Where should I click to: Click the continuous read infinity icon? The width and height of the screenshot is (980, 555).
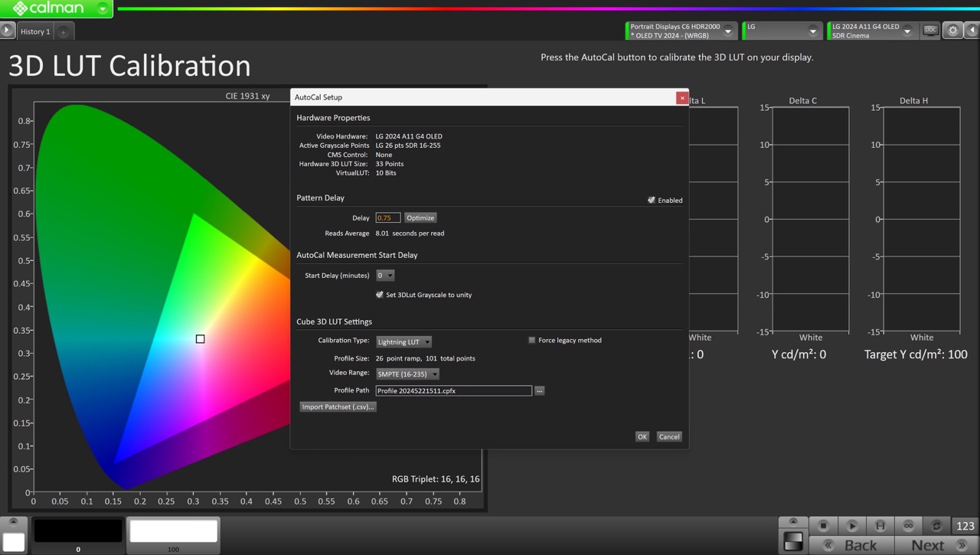tap(909, 526)
